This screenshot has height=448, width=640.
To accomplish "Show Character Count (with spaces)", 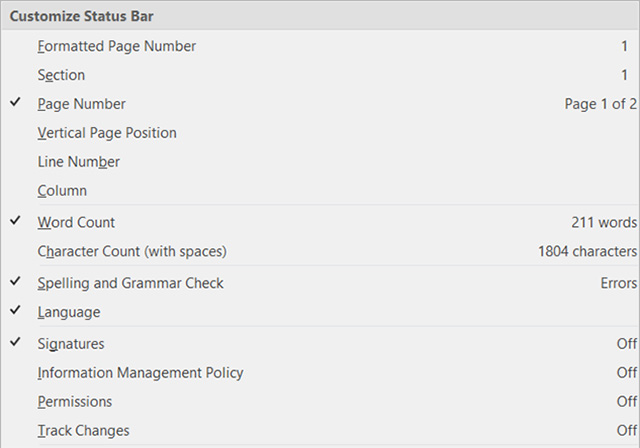I will [132, 251].
